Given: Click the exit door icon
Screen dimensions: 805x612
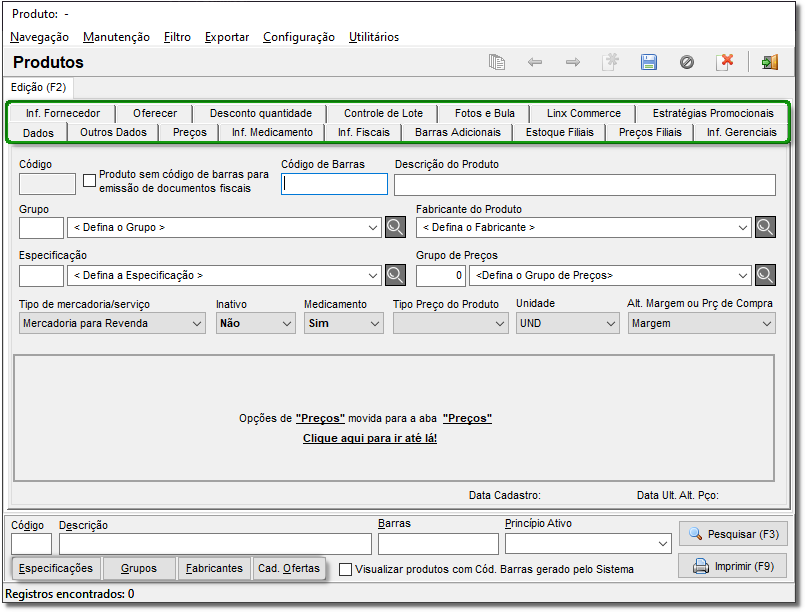Looking at the screenshot, I should [x=769, y=62].
